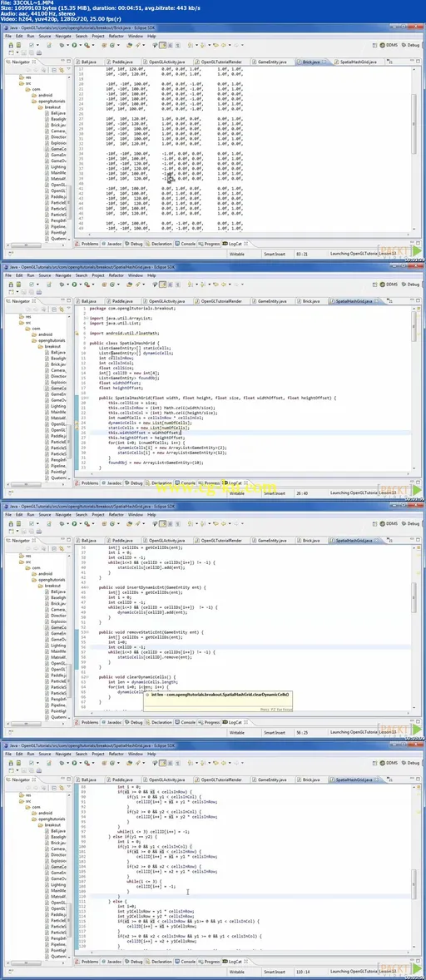The image size is (426, 980).
Task: Click the green Run button in the Brick.java window toolbar
Action: [x=74, y=45]
